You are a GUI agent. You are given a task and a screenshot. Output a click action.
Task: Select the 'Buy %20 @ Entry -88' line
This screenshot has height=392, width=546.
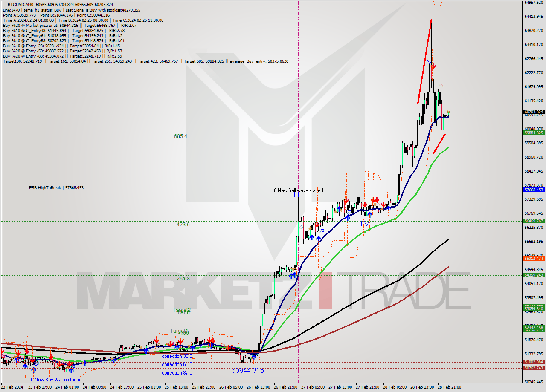point(62,56)
